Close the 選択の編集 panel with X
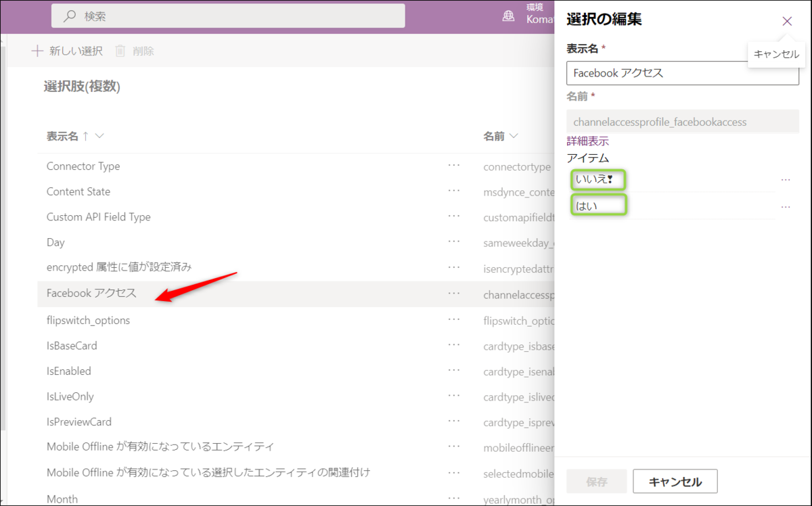 pos(787,21)
